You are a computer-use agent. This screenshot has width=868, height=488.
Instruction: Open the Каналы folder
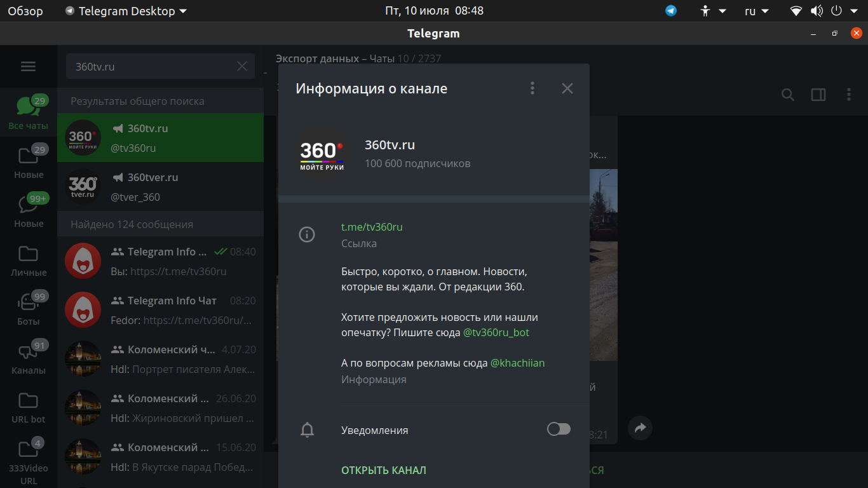click(x=28, y=357)
